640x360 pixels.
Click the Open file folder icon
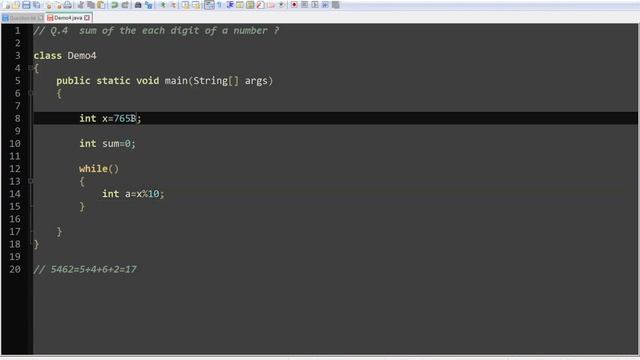point(16,5)
